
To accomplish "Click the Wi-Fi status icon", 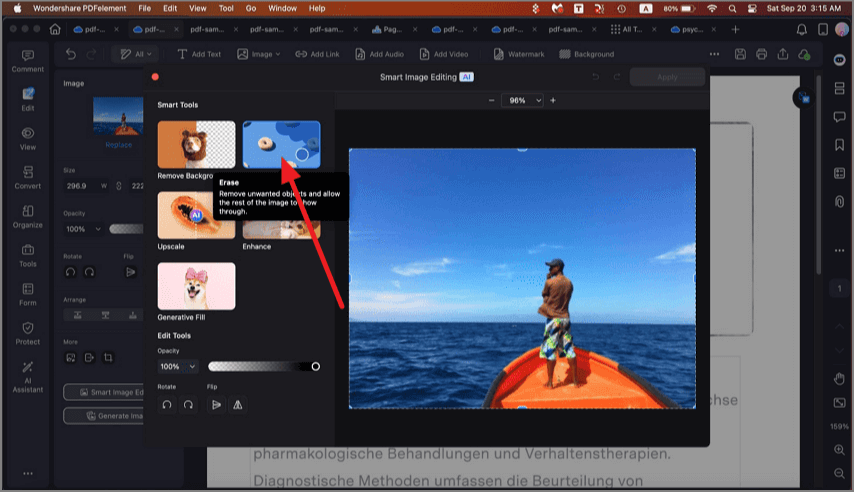I will pyautogui.click(x=712, y=8).
